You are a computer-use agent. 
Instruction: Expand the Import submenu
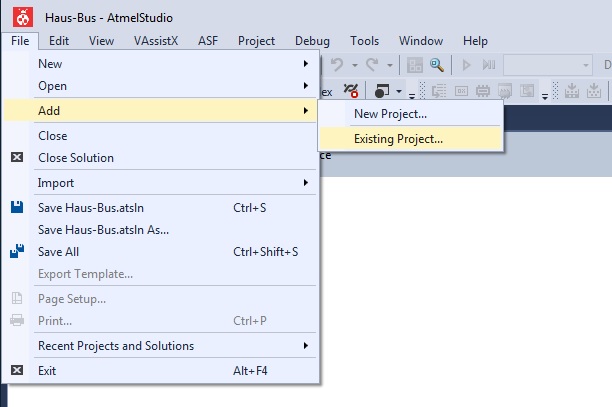click(161, 183)
